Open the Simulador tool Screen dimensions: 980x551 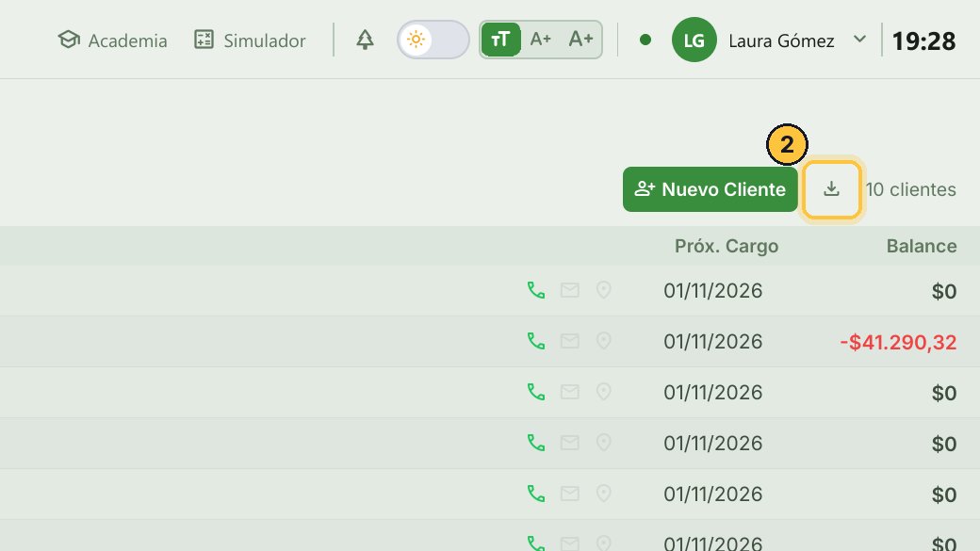point(250,40)
